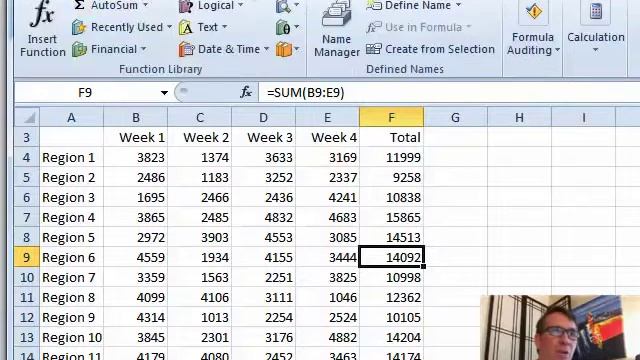
Task: Click the Week 1 header cell
Action: [136, 138]
